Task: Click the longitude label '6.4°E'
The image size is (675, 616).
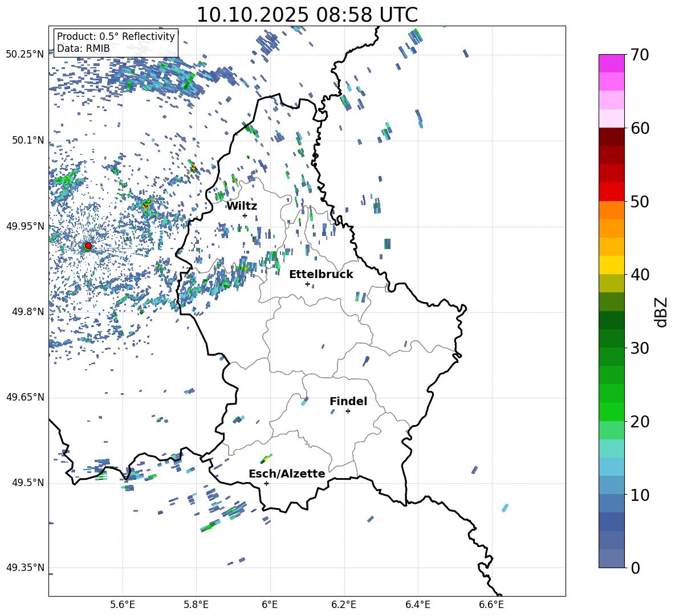Action: click(x=418, y=605)
